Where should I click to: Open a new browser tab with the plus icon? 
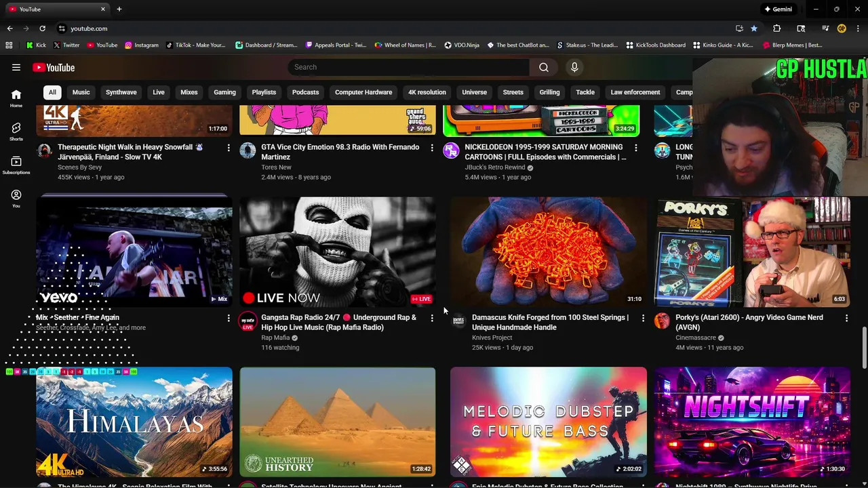point(119,9)
